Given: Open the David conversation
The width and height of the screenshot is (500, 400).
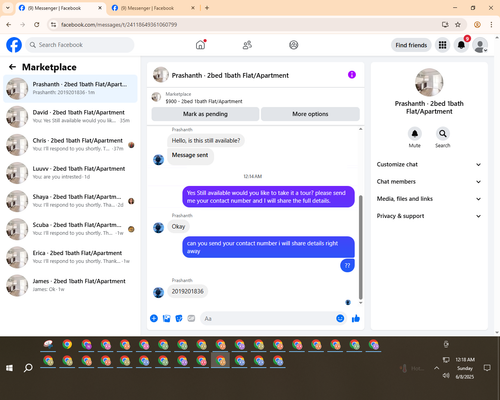Looking at the screenshot, I should tap(70, 117).
